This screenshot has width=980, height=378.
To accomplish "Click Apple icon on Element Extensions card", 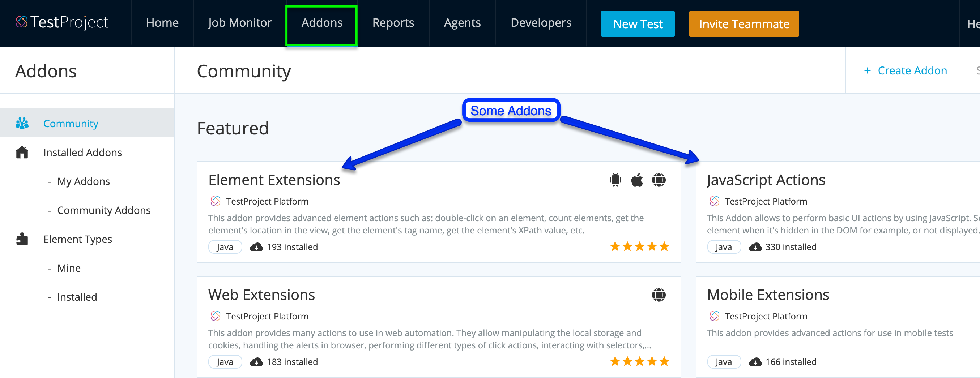I will (x=637, y=180).
